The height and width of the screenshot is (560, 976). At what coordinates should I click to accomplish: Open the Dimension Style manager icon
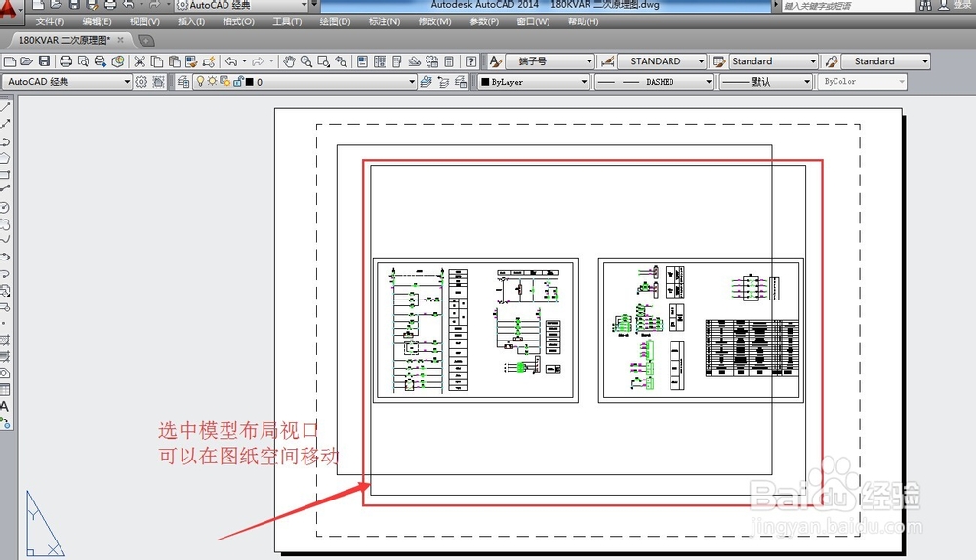[x=608, y=61]
